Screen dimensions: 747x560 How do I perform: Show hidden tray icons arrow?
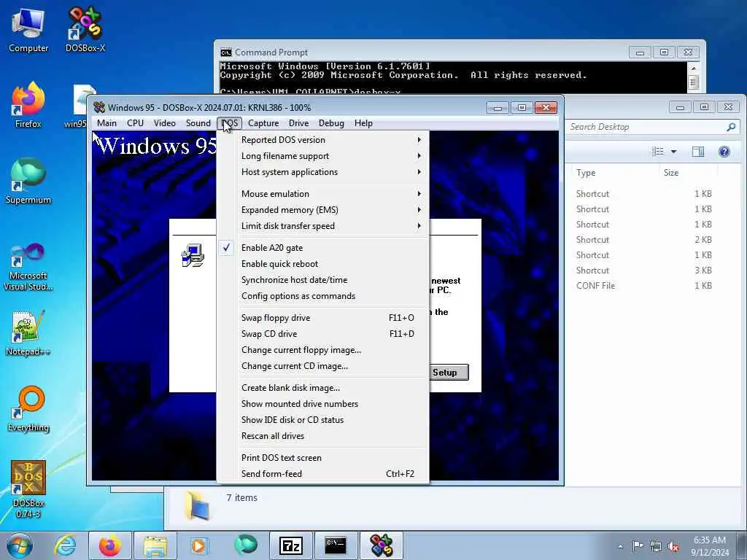tap(620, 546)
